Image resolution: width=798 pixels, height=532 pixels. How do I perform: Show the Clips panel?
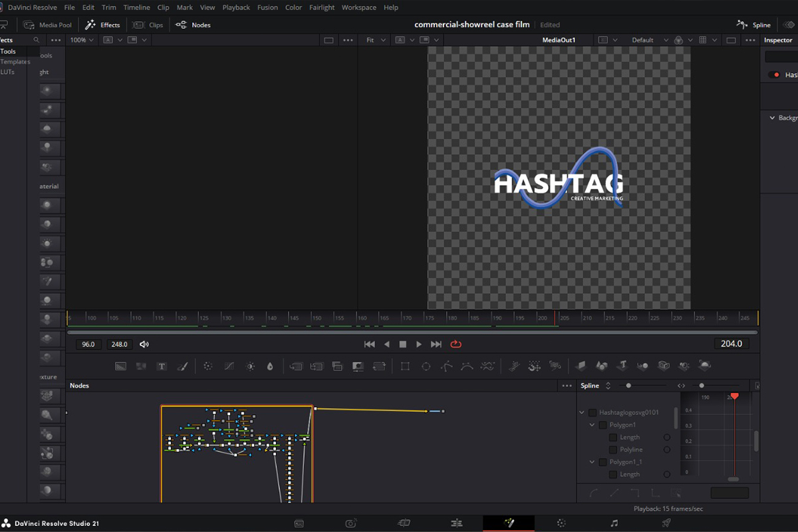pos(148,25)
